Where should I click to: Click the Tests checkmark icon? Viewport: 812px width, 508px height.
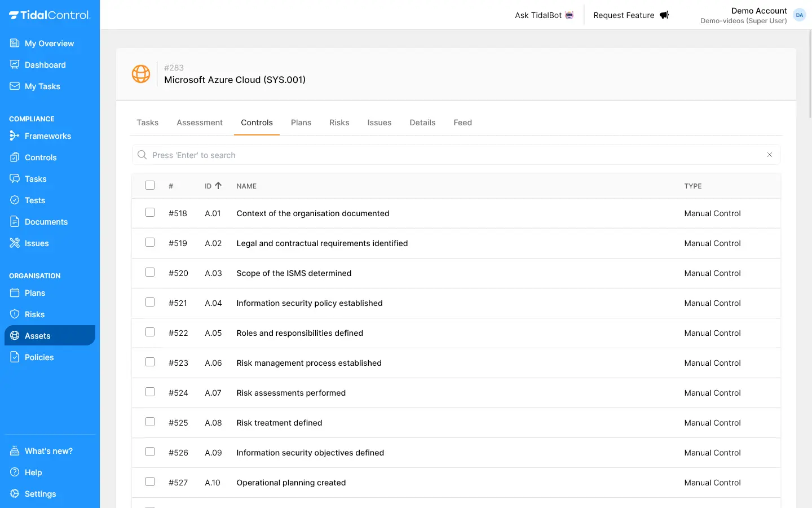(15, 200)
